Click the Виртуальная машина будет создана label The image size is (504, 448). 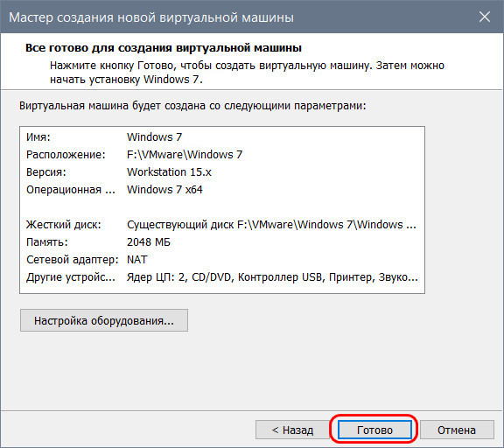[x=192, y=106]
